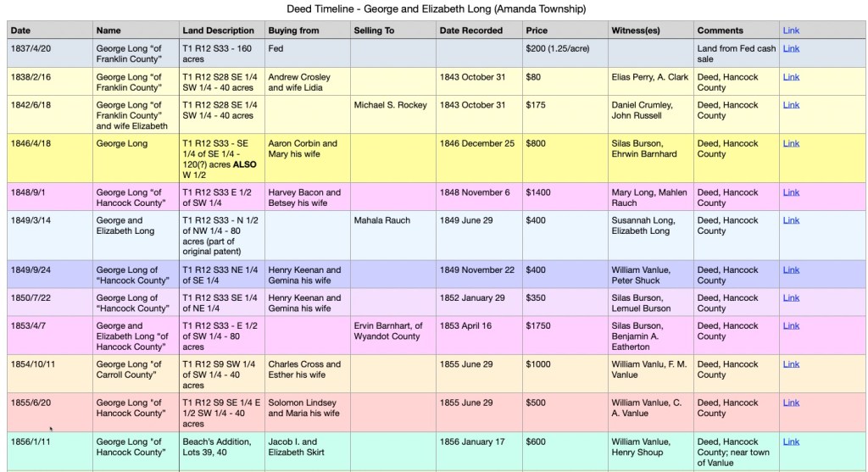Open the Link for the Solomon Lindsey deed
The width and height of the screenshot is (868, 472).
pos(790,403)
